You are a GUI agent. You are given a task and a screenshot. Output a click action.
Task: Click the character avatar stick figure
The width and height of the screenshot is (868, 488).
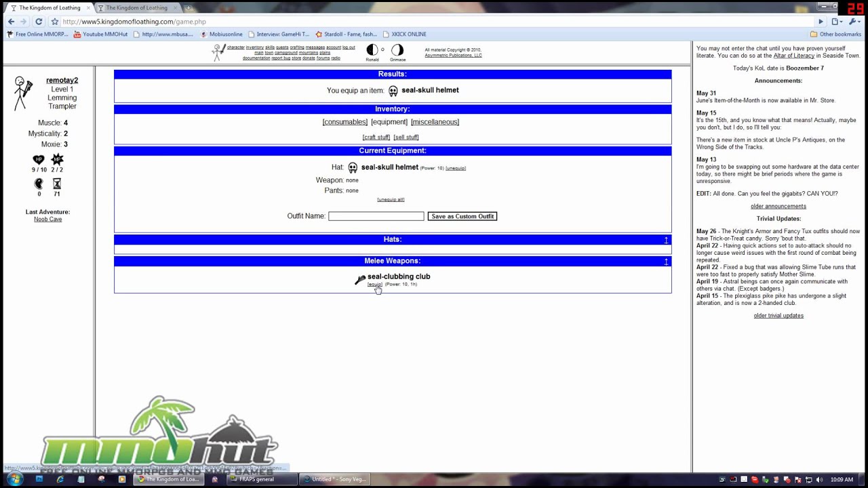point(23,93)
